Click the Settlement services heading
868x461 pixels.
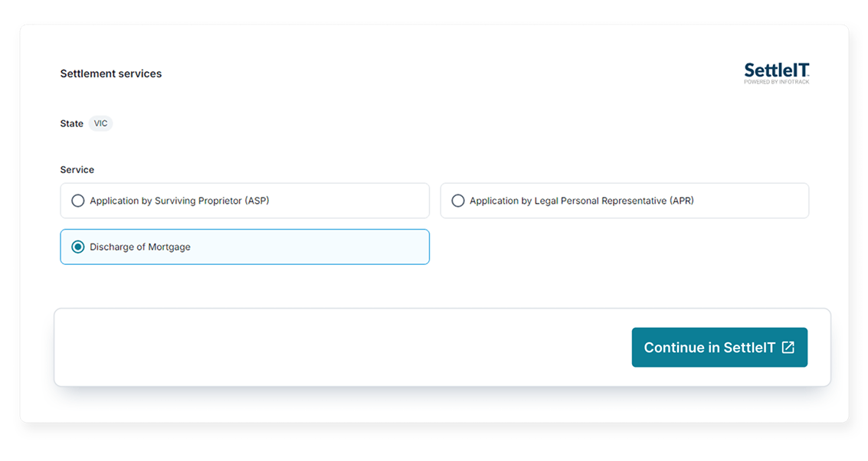pyautogui.click(x=111, y=74)
